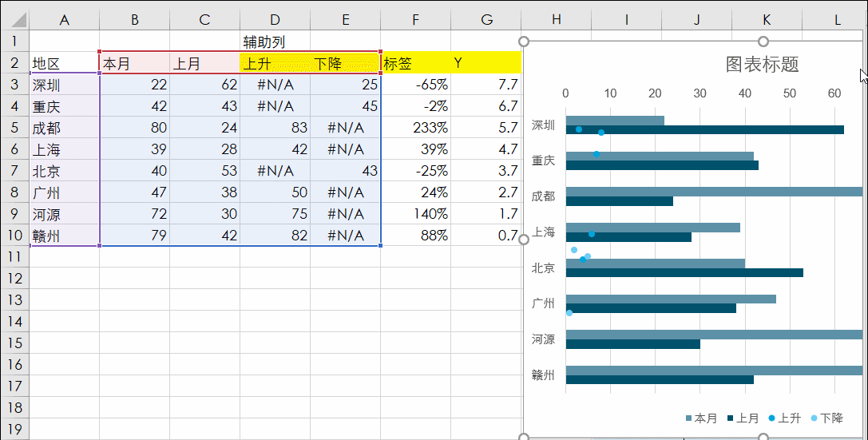This screenshot has width=868, height=440.
Task: Select column G header
Action: [486, 19]
